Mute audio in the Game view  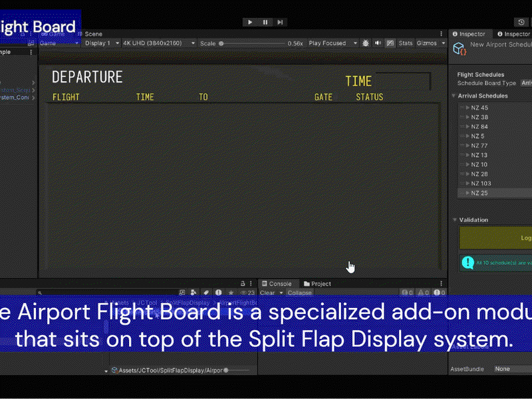[x=378, y=43]
